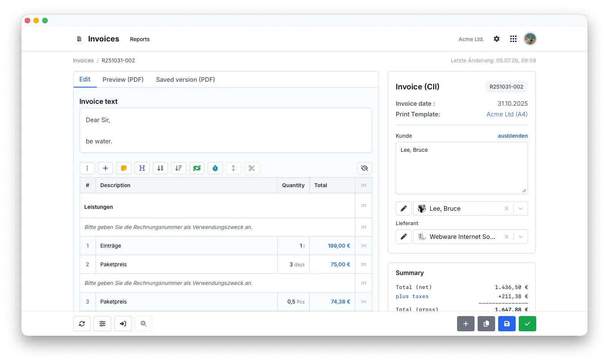Click the invoices document logo icon
The height and width of the screenshot is (364, 609).
pos(79,39)
